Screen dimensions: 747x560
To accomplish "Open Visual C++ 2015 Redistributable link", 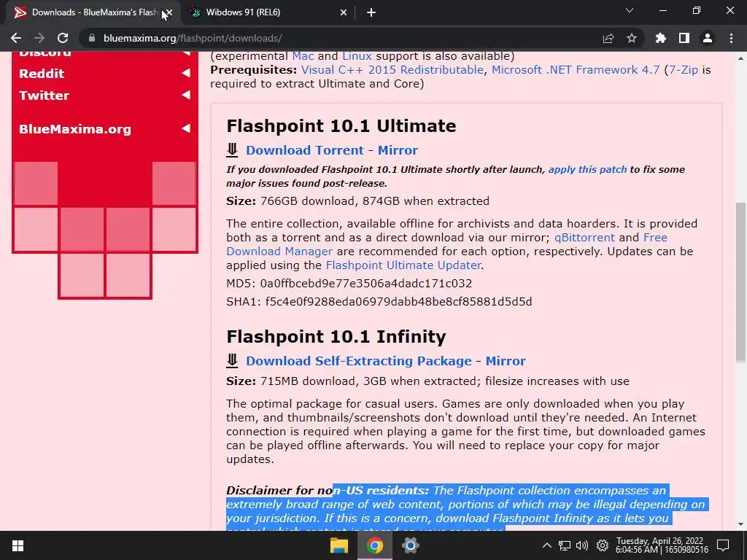I will (392, 70).
